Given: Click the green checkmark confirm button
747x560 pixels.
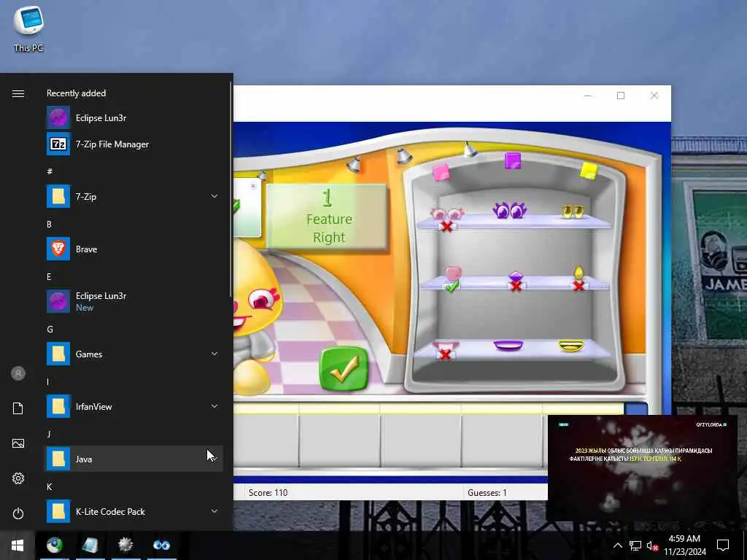Looking at the screenshot, I should 344,368.
